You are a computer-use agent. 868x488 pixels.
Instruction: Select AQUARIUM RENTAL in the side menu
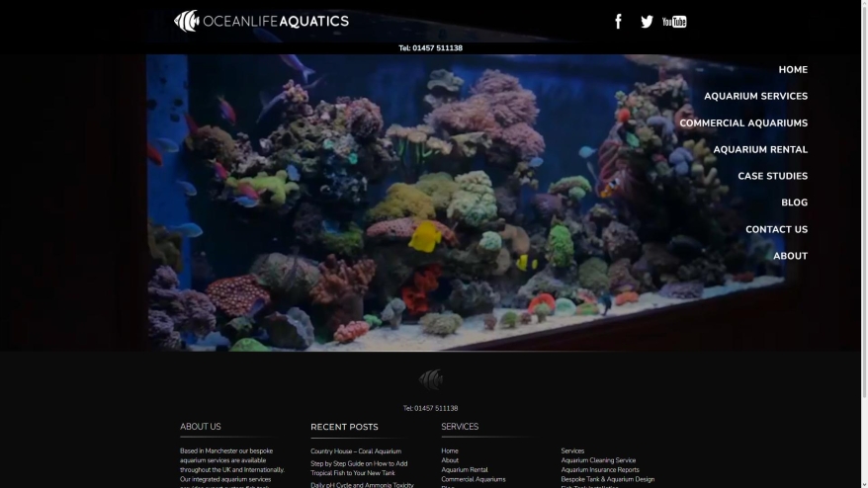pos(760,149)
